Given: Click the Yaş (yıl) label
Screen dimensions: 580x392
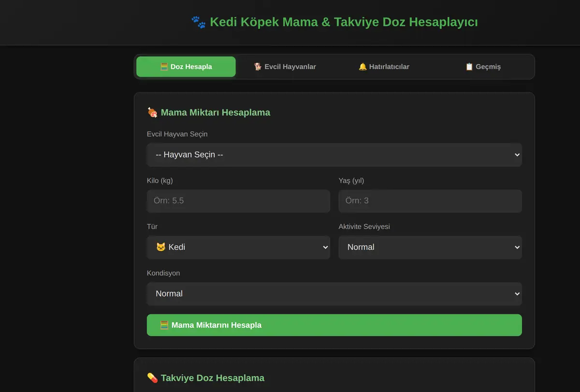Looking at the screenshot, I should tap(351, 181).
